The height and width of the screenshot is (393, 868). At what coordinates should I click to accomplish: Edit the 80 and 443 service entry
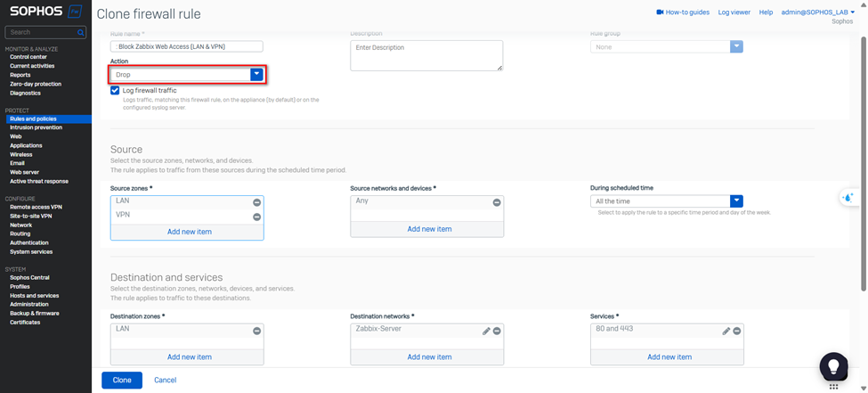tap(726, 331)
